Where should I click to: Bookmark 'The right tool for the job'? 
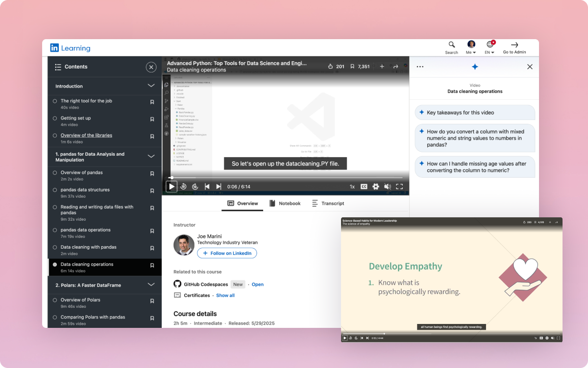152,102
